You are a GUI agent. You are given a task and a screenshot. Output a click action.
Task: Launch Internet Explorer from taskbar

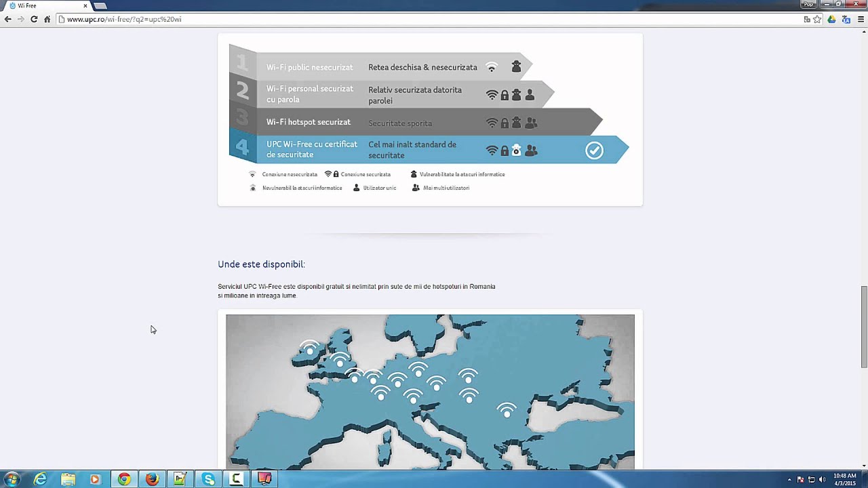41,479
